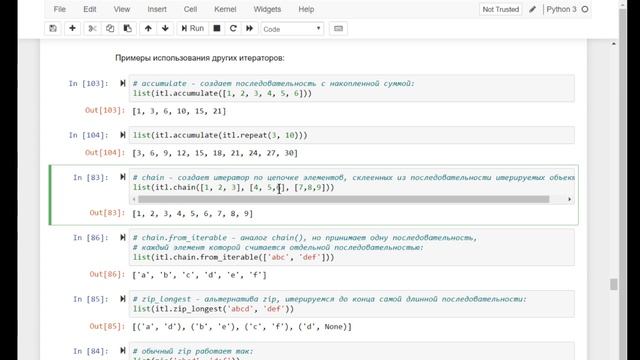The image size is (640, 360).
Task: Run cell In [104] with its run icon
Action: 122,135
